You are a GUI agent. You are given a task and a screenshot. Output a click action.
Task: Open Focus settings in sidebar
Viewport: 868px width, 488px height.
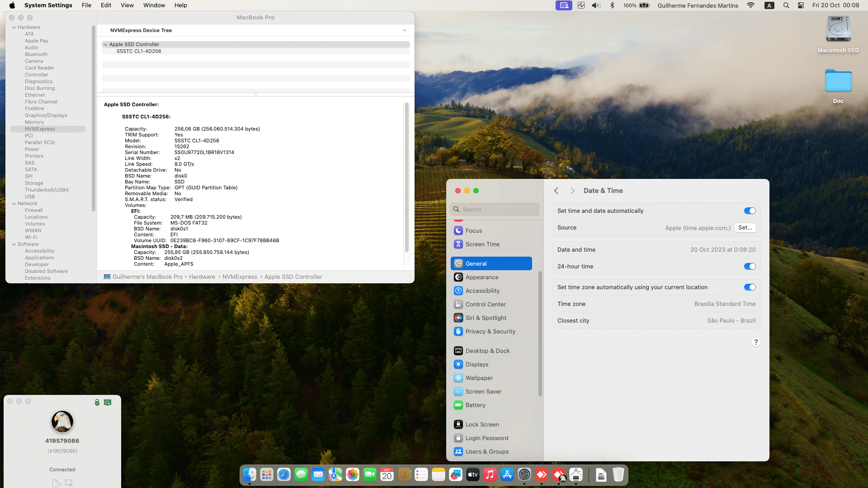pos(473,230)
